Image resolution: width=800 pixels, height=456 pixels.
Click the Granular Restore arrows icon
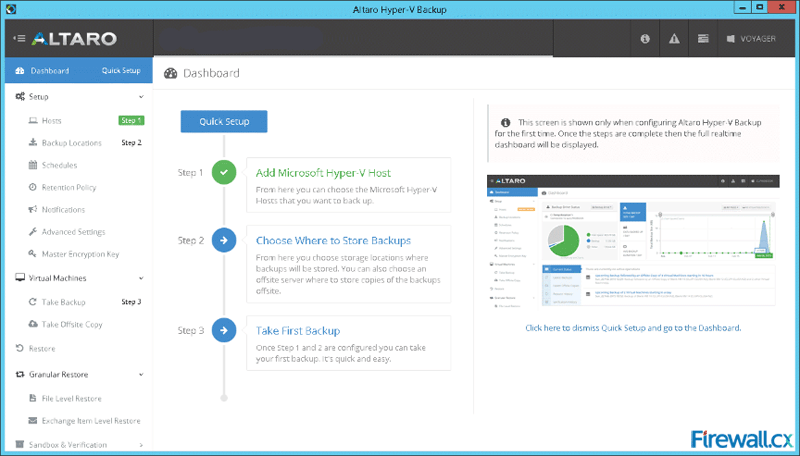point(20,374)
